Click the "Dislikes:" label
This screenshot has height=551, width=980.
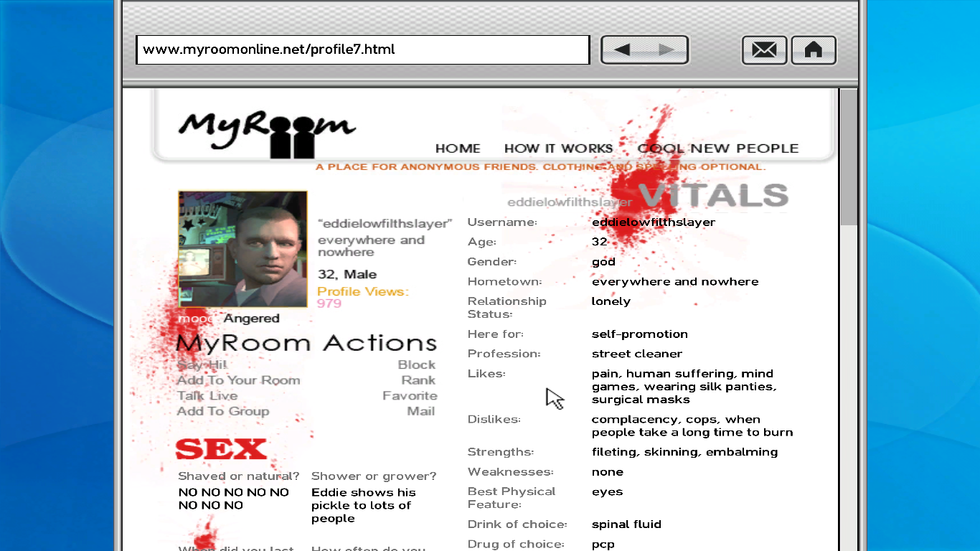click(494, 420)
